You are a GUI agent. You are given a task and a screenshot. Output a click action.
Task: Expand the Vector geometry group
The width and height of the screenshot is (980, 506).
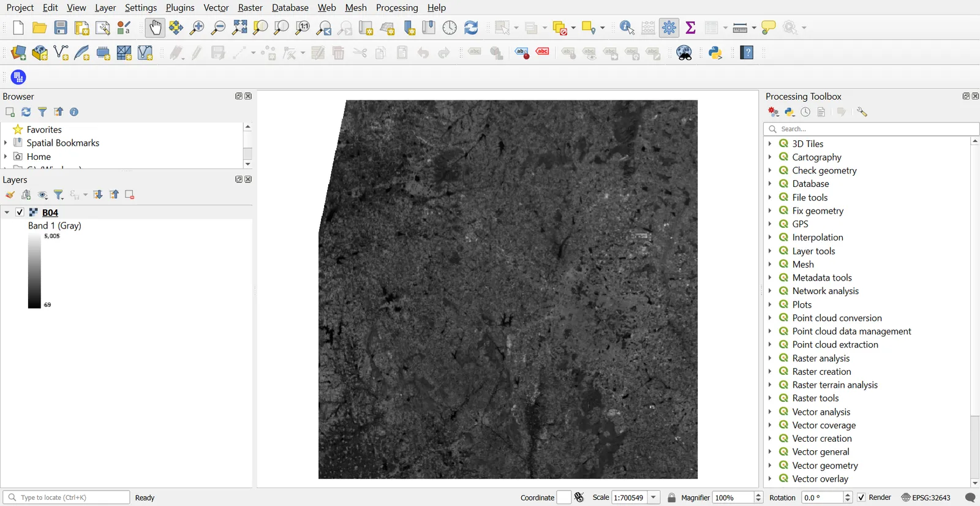[x=770, y=466]
